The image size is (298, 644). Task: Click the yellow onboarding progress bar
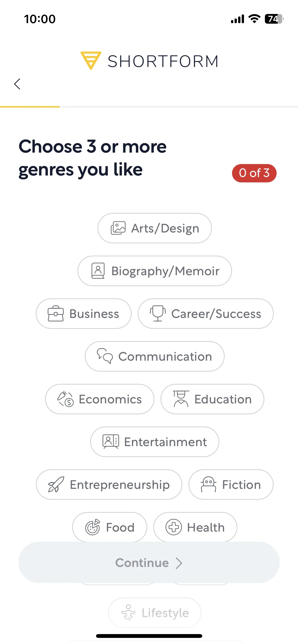click(x=30, y=107)
